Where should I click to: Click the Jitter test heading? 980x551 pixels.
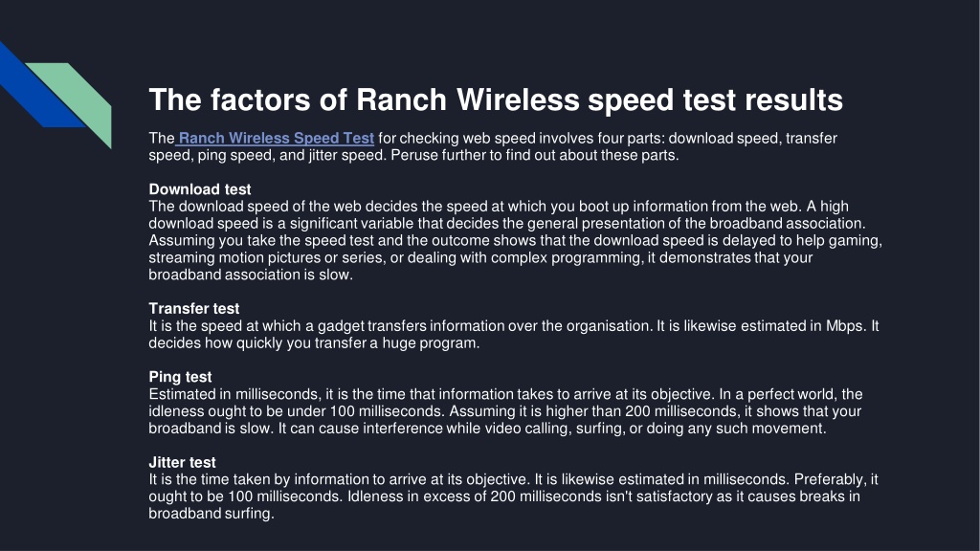tap(182, 462)
